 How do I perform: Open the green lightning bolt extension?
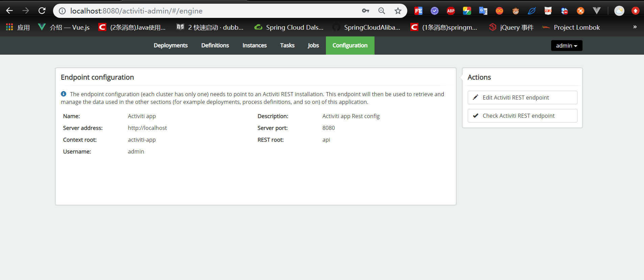(x=467, y=11)
